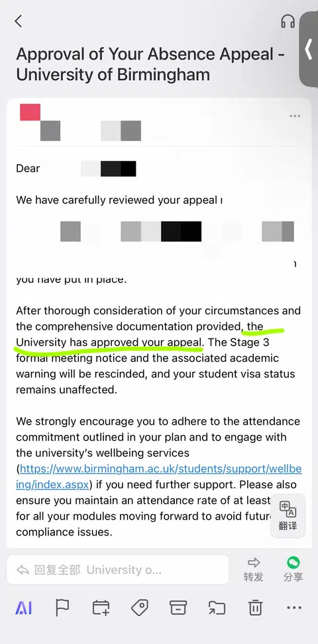Archive email using the box icon
318x644 pixels.
pos(178,608)
